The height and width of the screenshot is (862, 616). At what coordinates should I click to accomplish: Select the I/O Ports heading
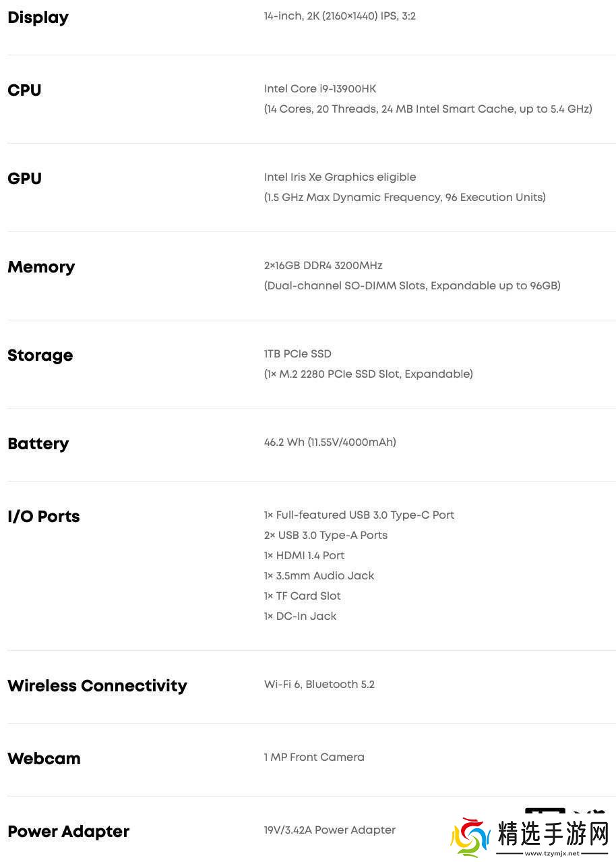[x=43, y=517]
